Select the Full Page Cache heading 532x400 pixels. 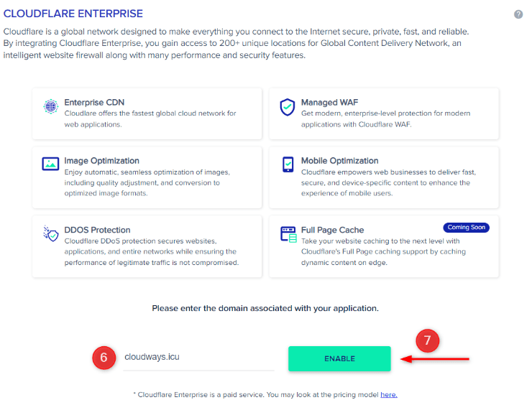point(332,230)
